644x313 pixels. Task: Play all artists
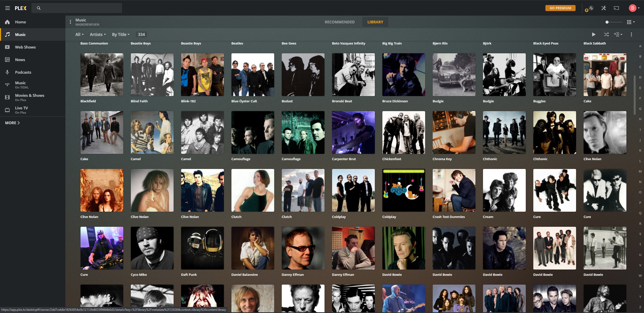click(x=594, y=34)
